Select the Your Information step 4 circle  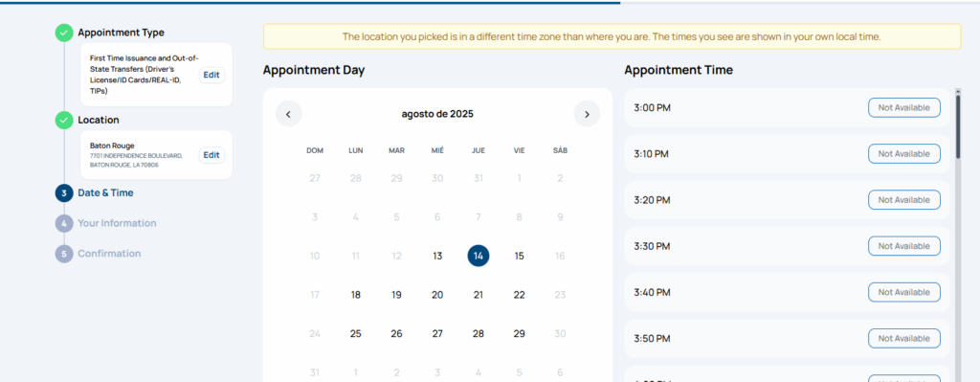click(x=64, y=223)
